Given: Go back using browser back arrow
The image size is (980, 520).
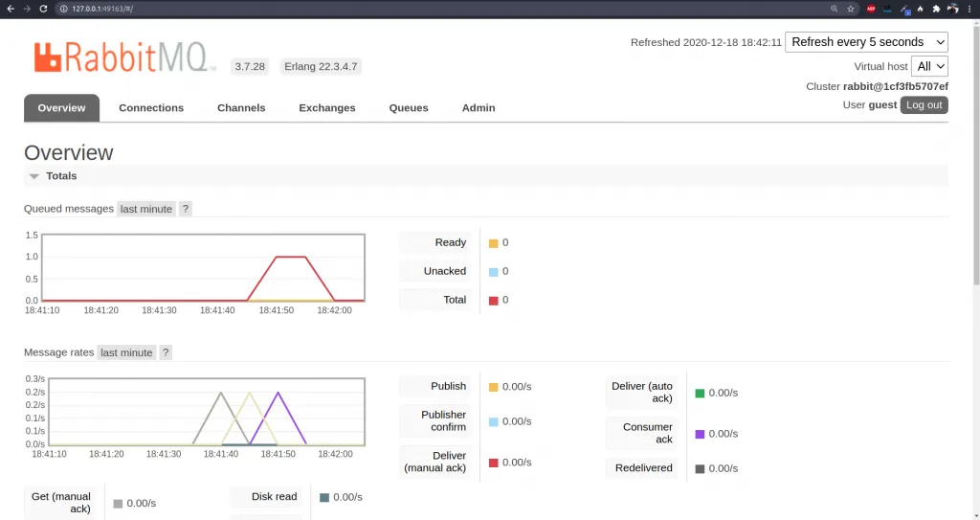Looking at the screenshot, I should [10, 9].
